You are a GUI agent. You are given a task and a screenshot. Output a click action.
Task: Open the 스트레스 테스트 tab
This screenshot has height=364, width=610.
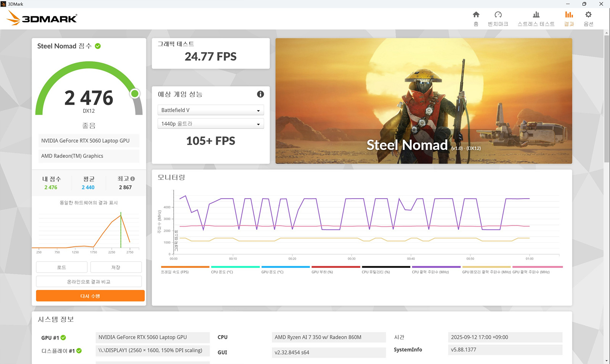coord(536,19)
